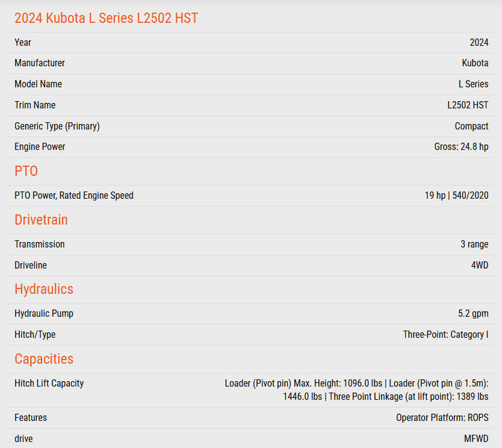Viewport: 502px width, 448px height.
Task: Click the PTO Power, Rated Engine Speed label
Action: point(74,196)
